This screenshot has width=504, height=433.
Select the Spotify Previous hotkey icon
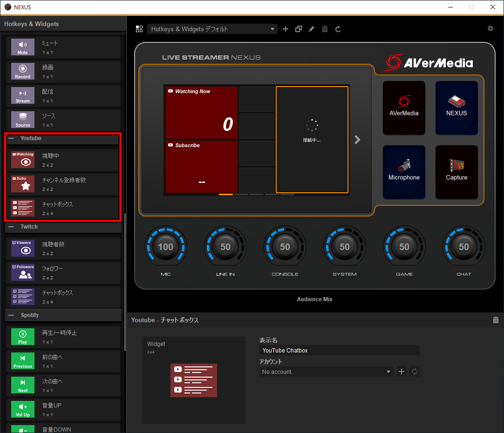coord(22,361)
